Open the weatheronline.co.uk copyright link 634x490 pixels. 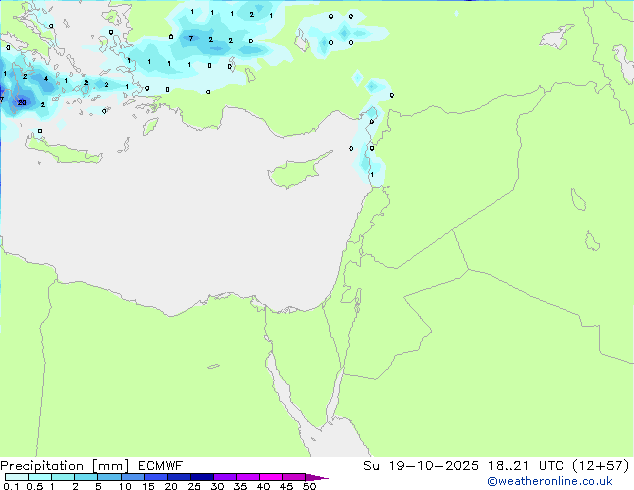549,481
